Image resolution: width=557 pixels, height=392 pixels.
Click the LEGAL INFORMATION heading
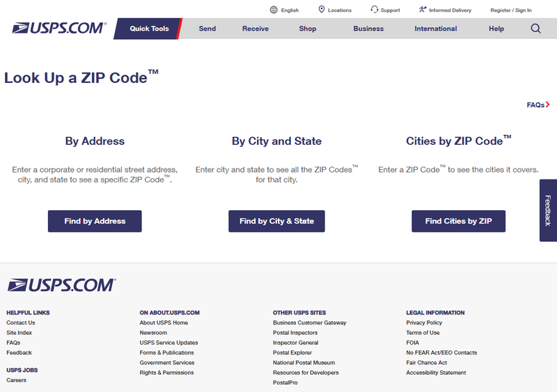435,313
